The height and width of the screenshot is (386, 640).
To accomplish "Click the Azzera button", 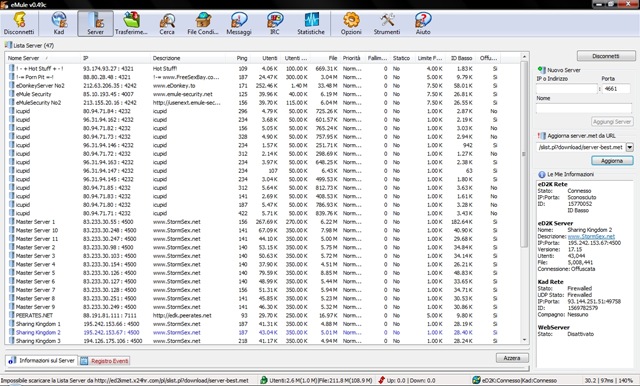I will [x=512, y=358].
